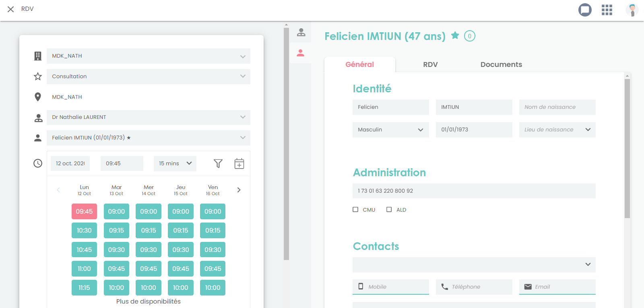
Task: Click the Mobile phone input field
Action: point(394,287)
